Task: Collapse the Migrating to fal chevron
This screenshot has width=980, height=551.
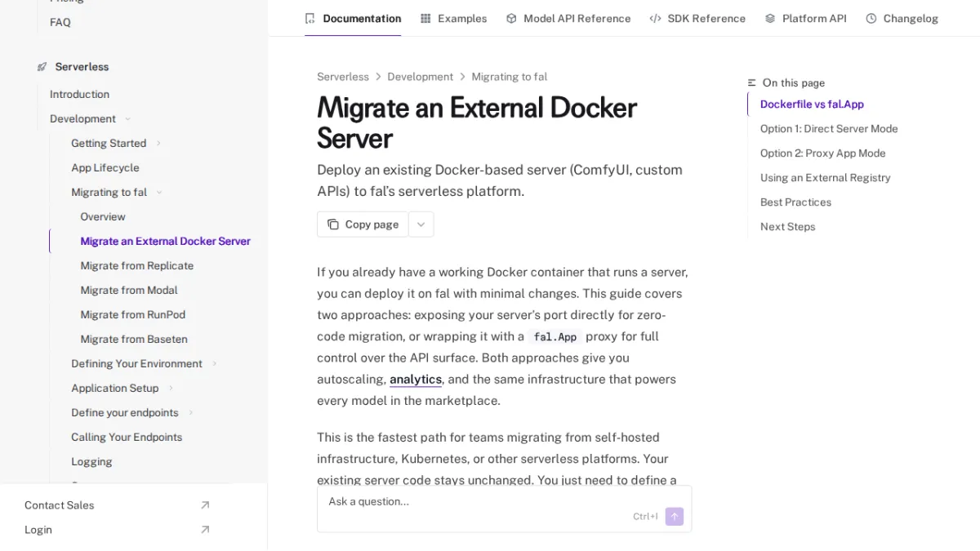Action: [x=159, y=193]
